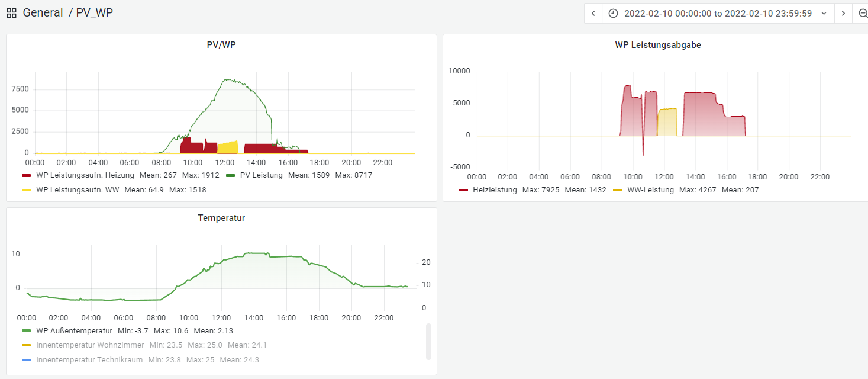Click the WW-Leistung yellow color swatch
This screenshot has width=868, height=379.
(618, 190)
